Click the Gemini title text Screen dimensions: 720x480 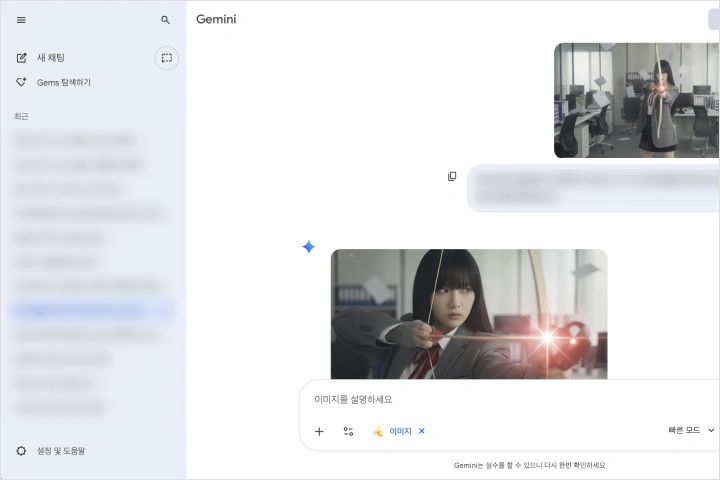(216, 19)
